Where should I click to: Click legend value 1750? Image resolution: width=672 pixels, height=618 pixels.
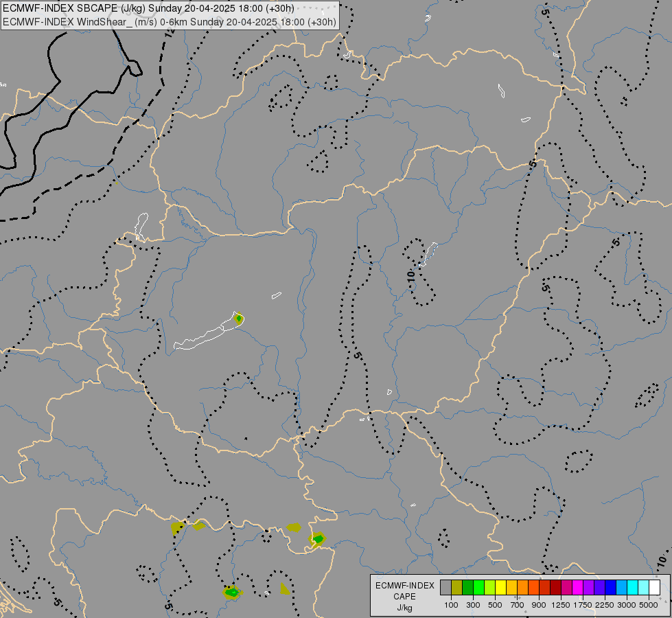click(x=583, y=605)
